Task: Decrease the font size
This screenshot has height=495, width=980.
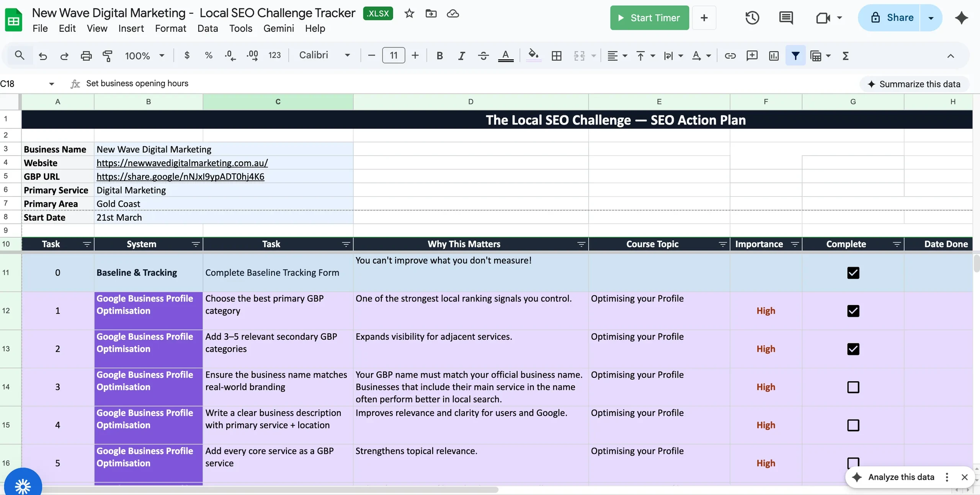Action: click(x=371, y=56)
